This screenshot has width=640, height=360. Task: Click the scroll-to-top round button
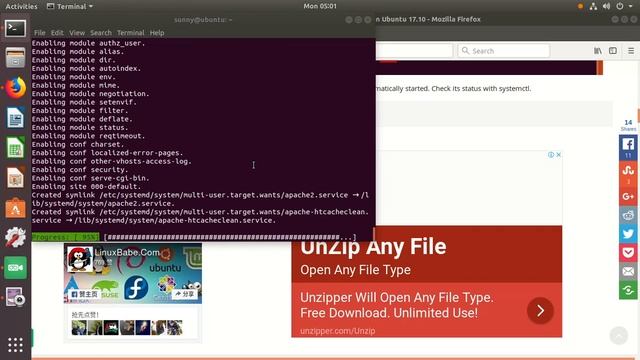[x=619, y=336]
